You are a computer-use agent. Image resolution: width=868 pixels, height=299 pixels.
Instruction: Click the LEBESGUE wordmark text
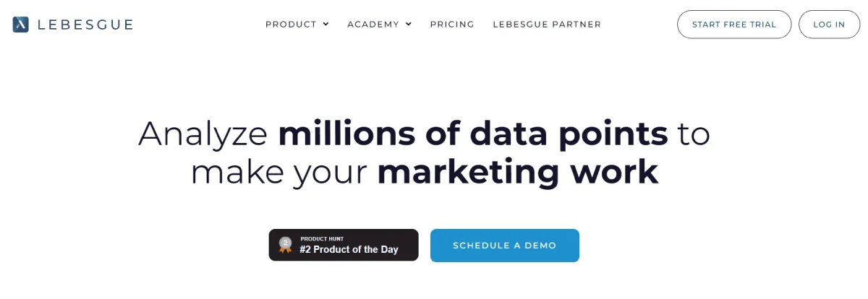pyautogui.click(x=85, y=25)
